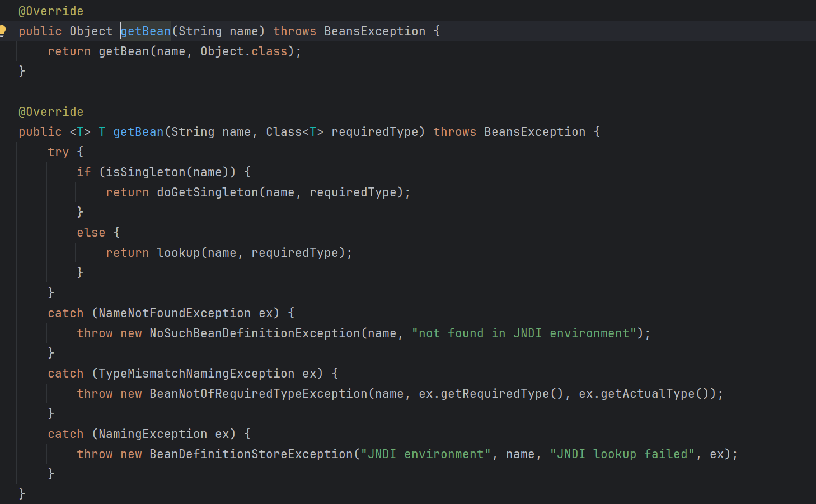This screenshot has width=816, height=504.
Task: Click the lookup method call
Action: (x=178, y=253)
